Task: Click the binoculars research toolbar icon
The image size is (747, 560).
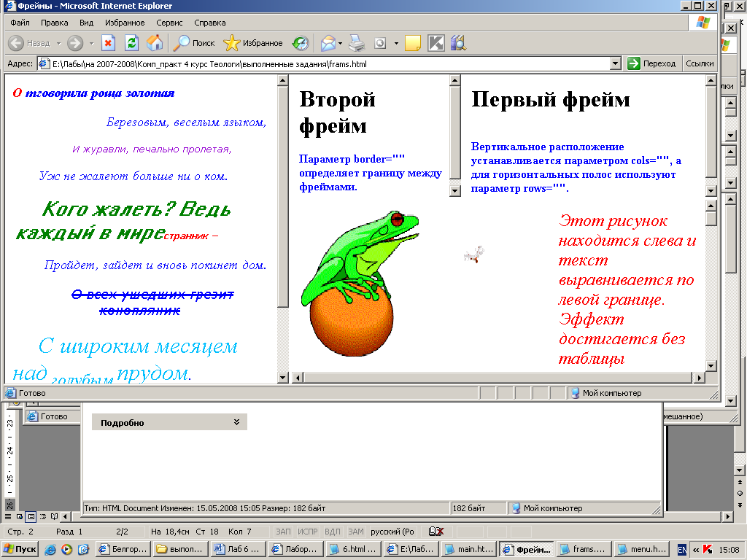Action: pos(458,43)
